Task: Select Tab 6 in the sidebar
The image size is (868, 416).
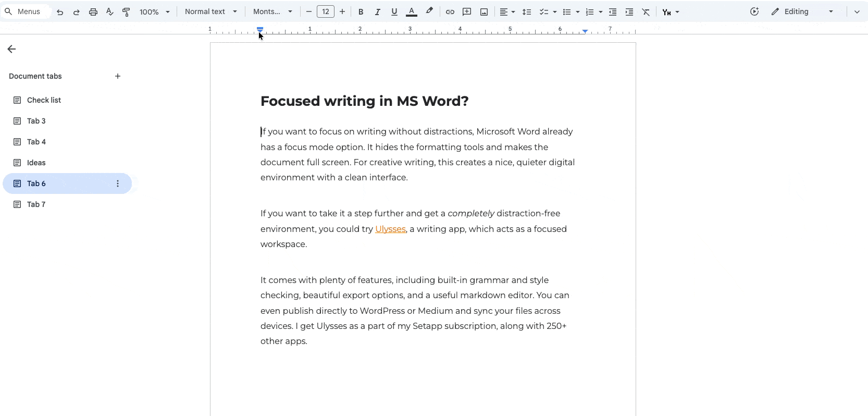Action: coord(67,183)
